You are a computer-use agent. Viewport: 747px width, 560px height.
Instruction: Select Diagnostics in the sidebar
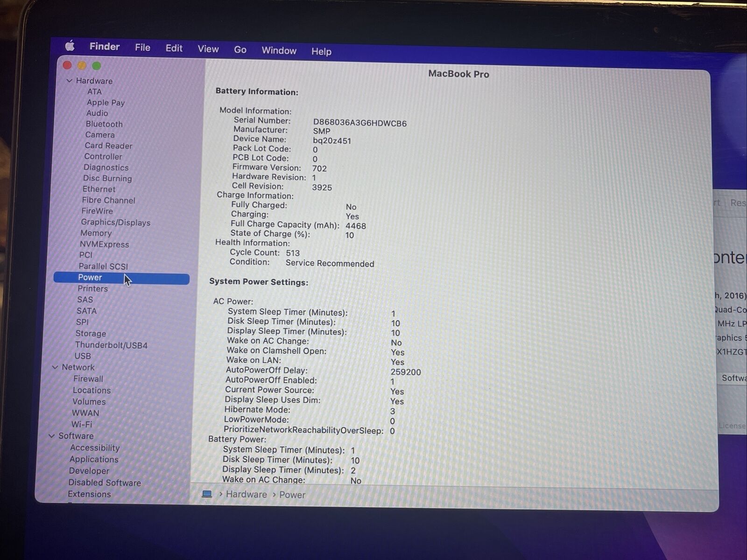[106, 168]
